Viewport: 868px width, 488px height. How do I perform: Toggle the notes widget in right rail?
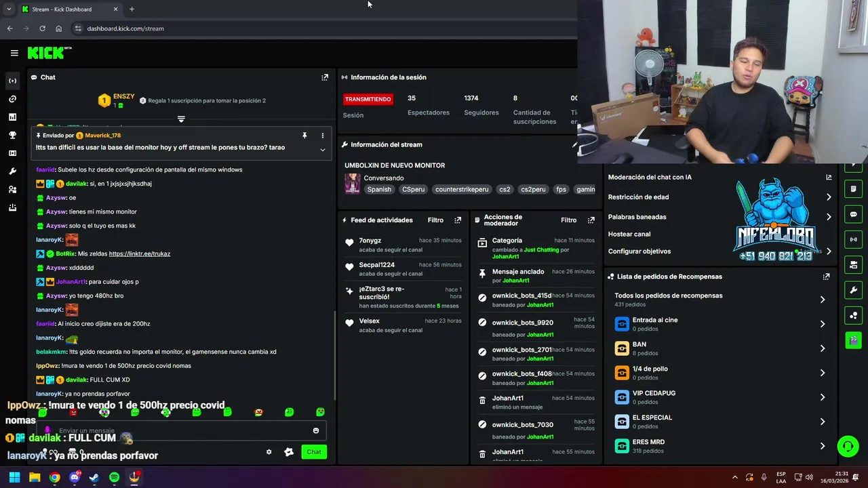click(x=853, y=188)
